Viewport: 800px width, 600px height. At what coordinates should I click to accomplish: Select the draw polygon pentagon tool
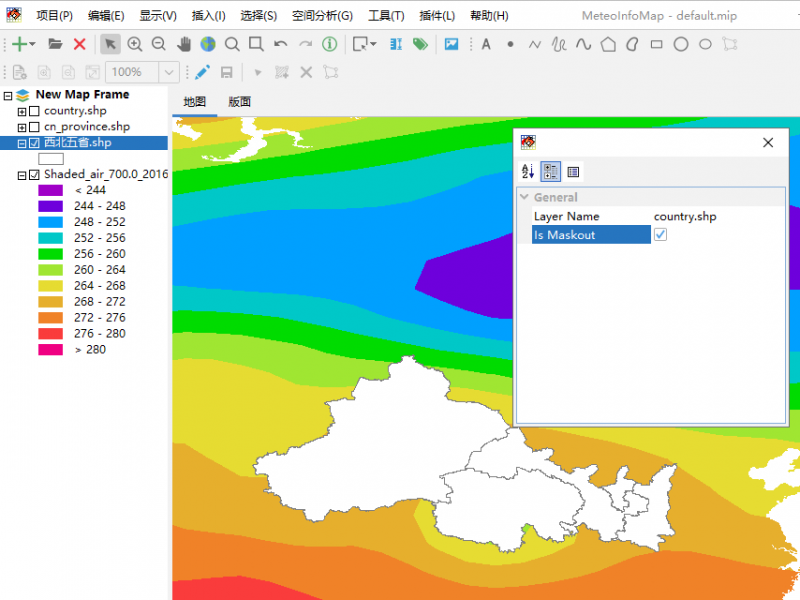click(x=608, y=44)
